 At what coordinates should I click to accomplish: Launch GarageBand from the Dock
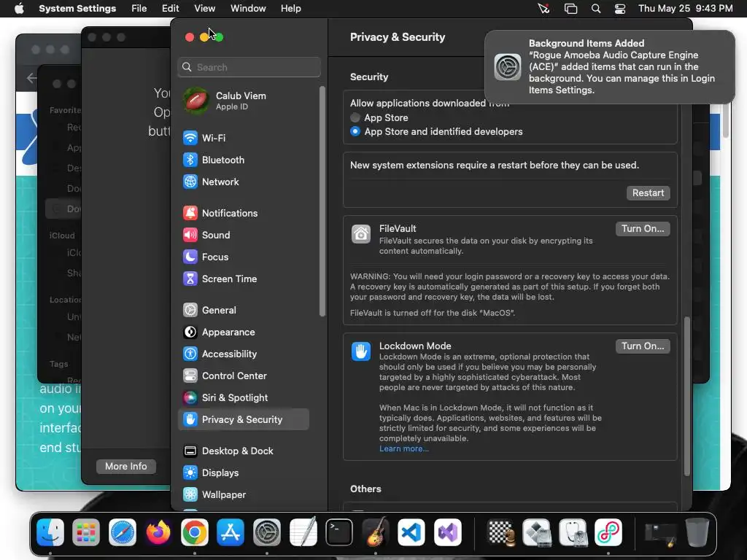point(376,532)
